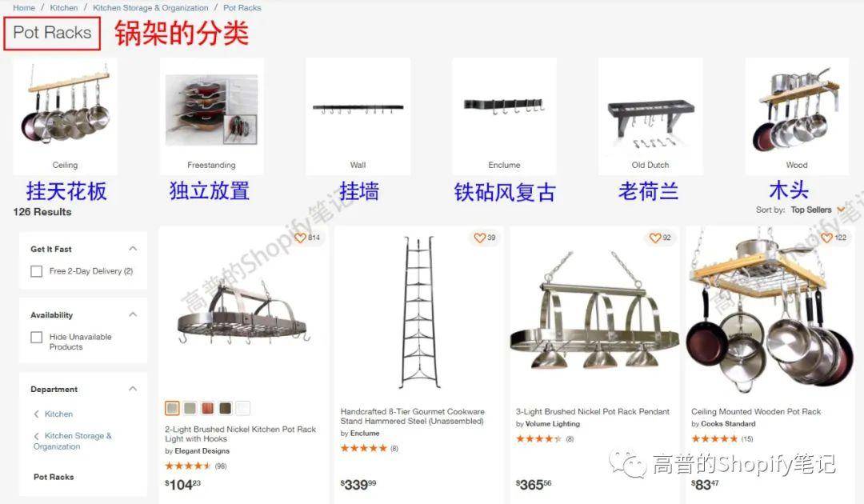Image resolution: width=864 pixels, height=504 pixels.
Task: Choose the orange-red color swatch
Action: pyautogui.click(x=207, y=408)
